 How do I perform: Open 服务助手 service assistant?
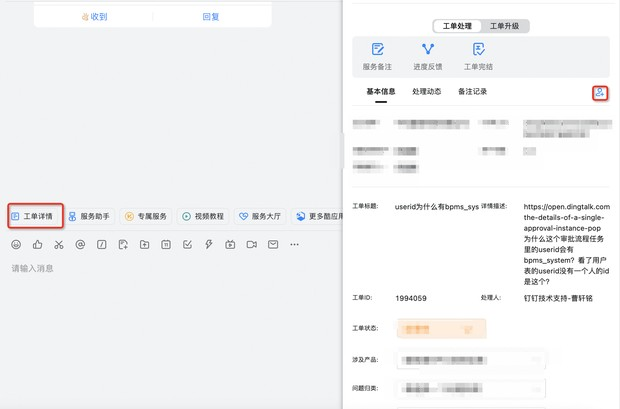(89, 216)
